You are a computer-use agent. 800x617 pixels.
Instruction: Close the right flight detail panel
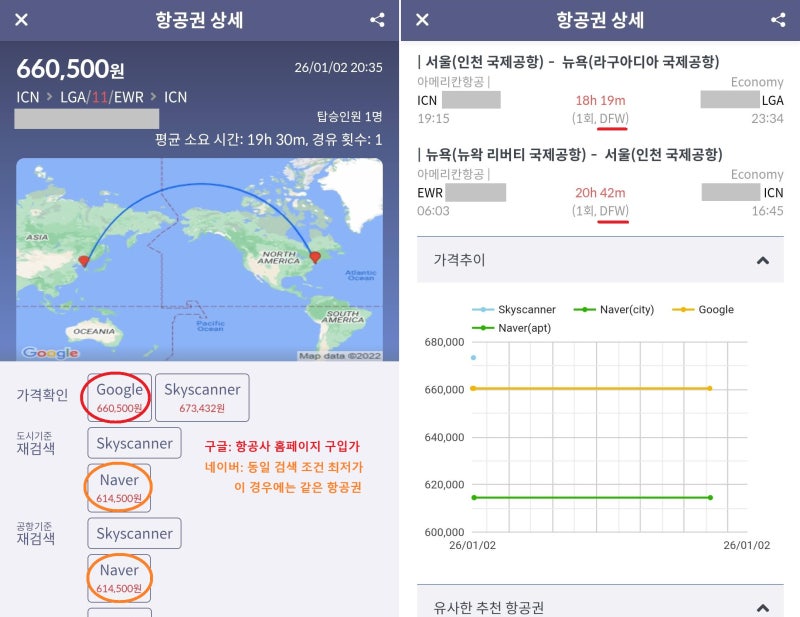tap(422, 20)
